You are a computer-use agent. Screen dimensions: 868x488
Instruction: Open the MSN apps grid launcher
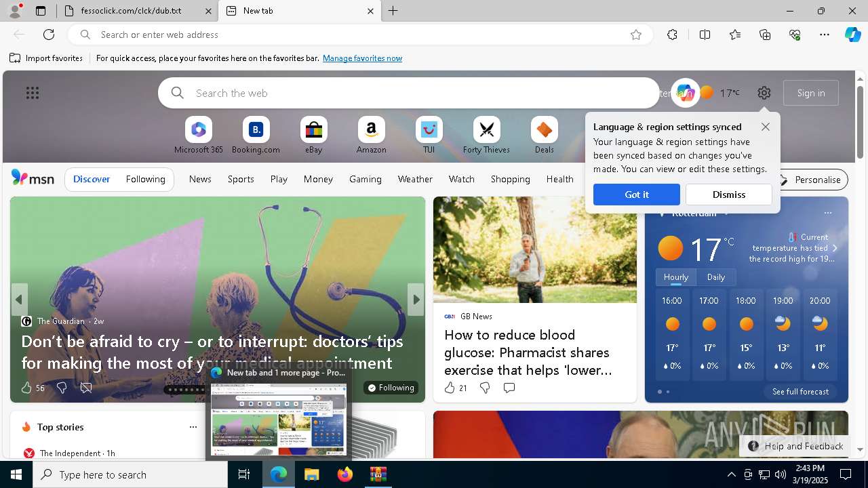click(33, 93)
